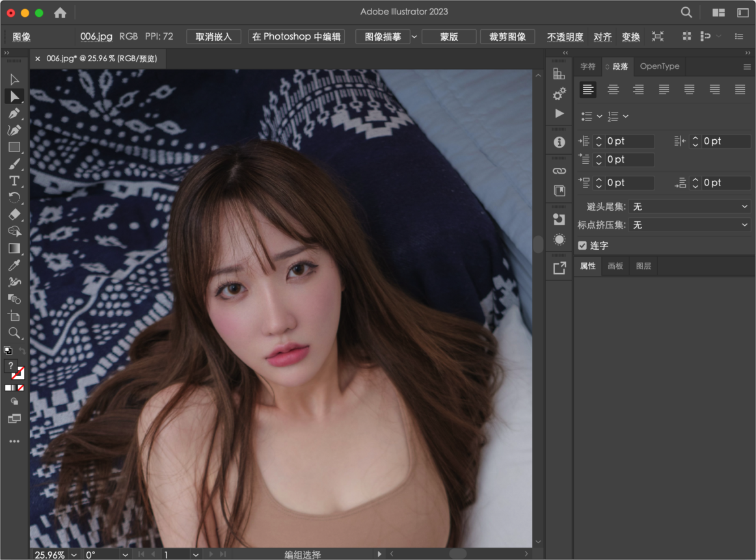Switch to the OpenType tab
756x560 pixels.
point(659,66)
